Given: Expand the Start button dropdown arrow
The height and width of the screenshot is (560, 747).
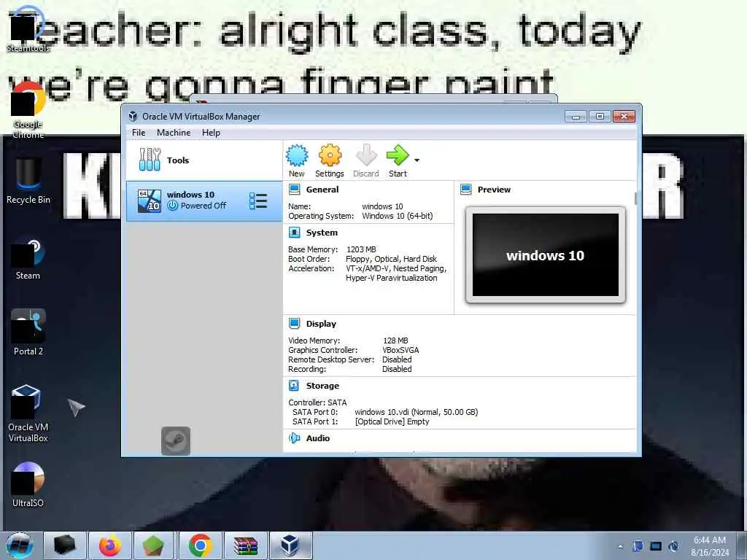Looking at the screenshot, I should 417,160.
